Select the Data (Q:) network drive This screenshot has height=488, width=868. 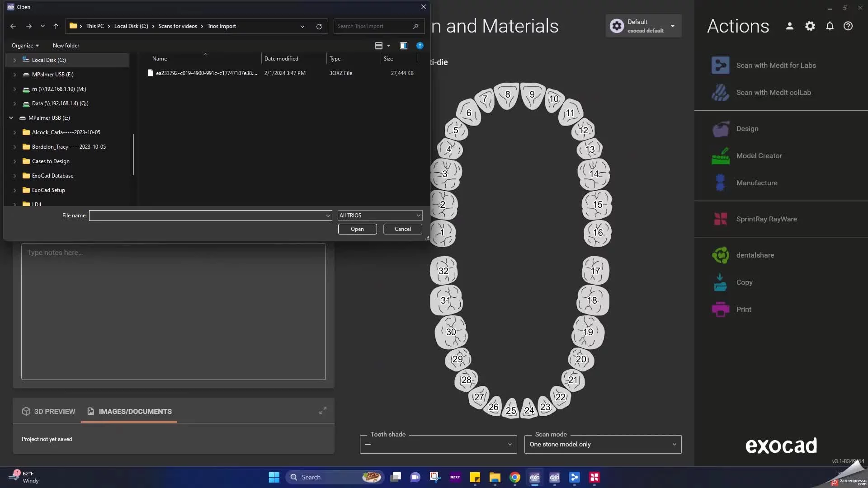tap(60, 103)
